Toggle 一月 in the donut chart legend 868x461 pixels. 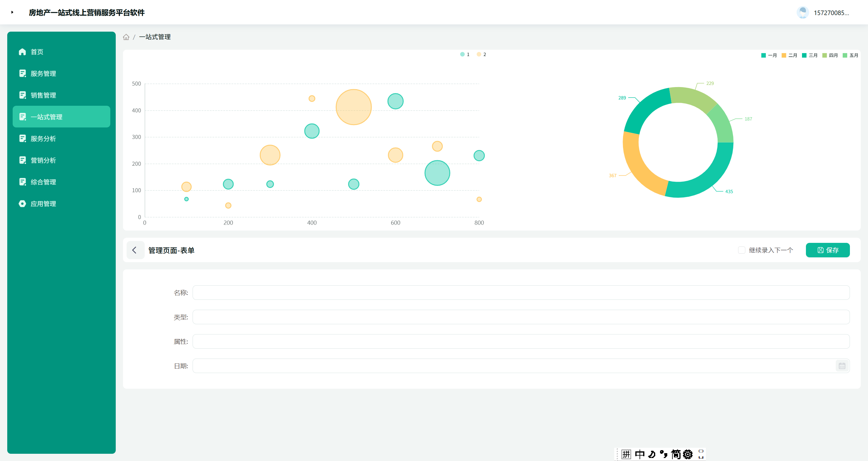tap(769, 55)
